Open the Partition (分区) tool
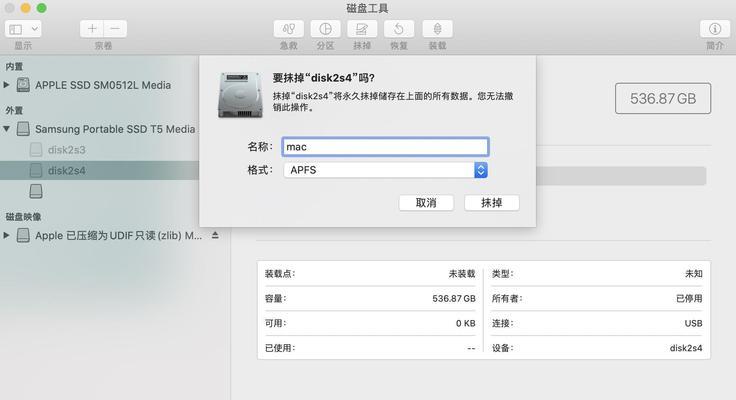This screenshot has width=736, height=400. (x=325, y=29)
